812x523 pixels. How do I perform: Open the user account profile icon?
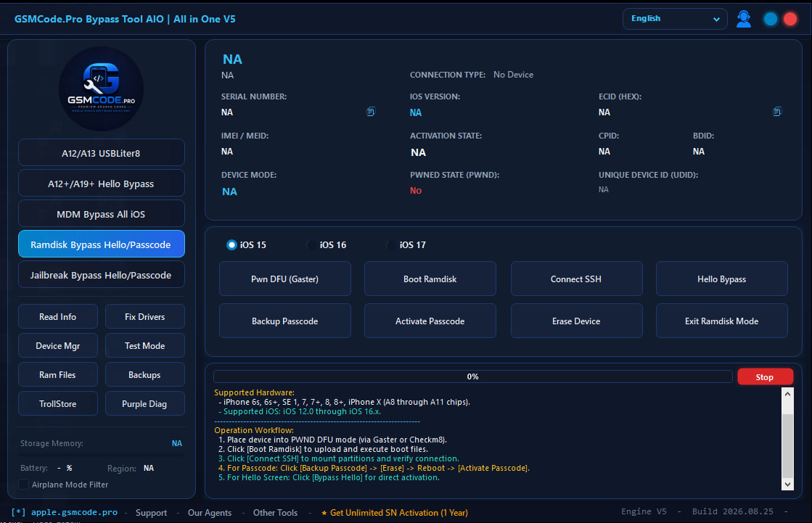tap(744, 19)
